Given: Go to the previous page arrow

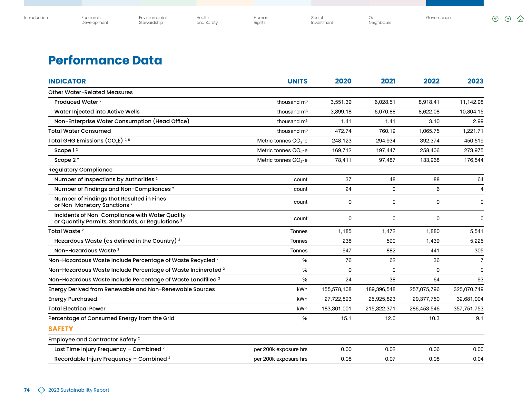Looking at the screenshot, I should pos(495,19).
